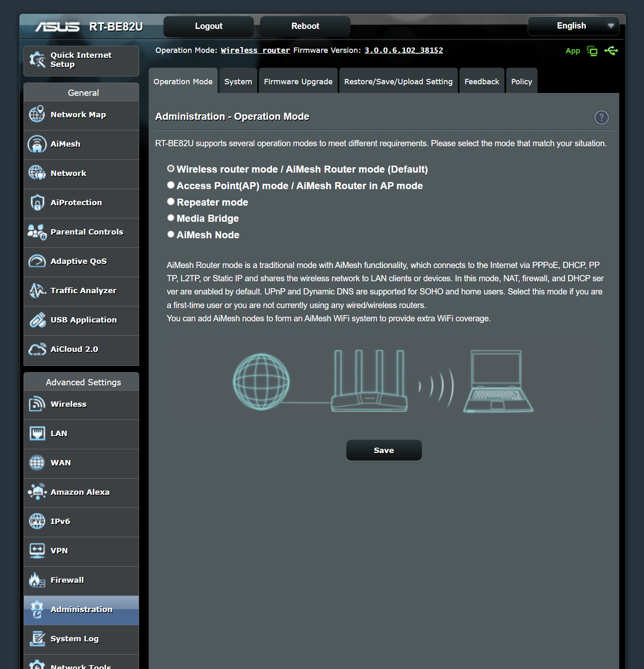The width and height of the screenshot is (644, 669).
Task: Click the USB status icon in header
Action: [611, 50]
